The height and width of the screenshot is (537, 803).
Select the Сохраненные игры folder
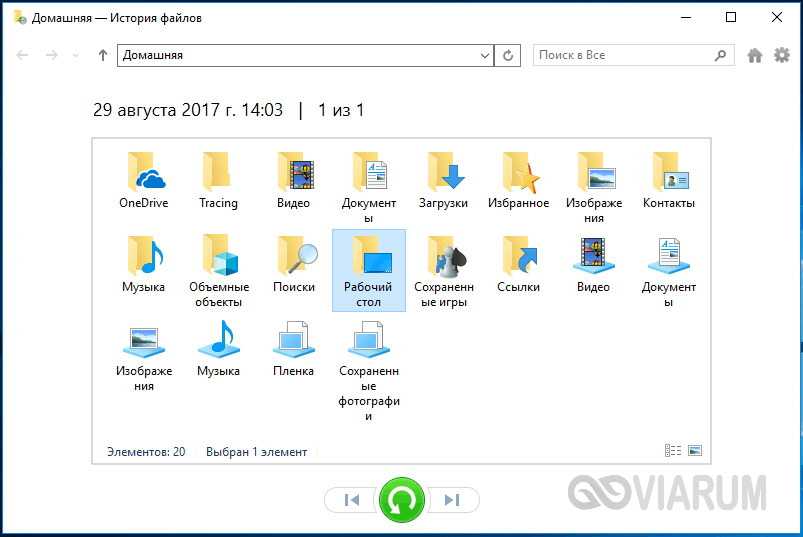441,270
